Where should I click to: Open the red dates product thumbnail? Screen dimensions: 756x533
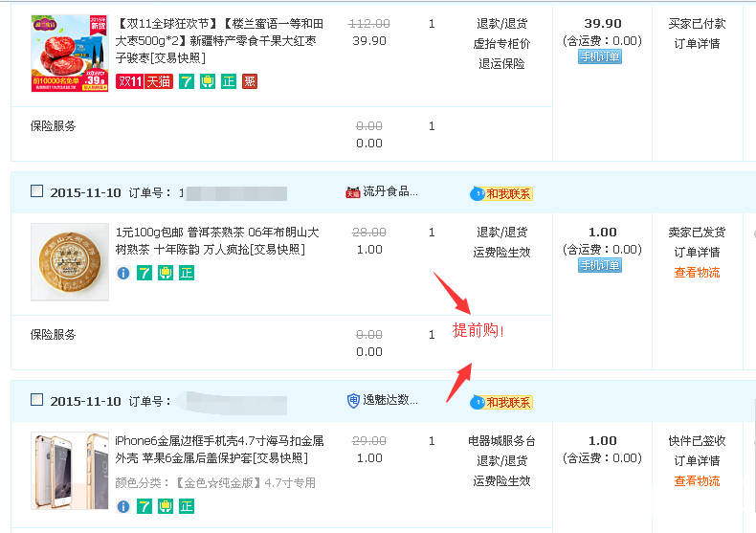pyautogui.click(x=69, y=53)
